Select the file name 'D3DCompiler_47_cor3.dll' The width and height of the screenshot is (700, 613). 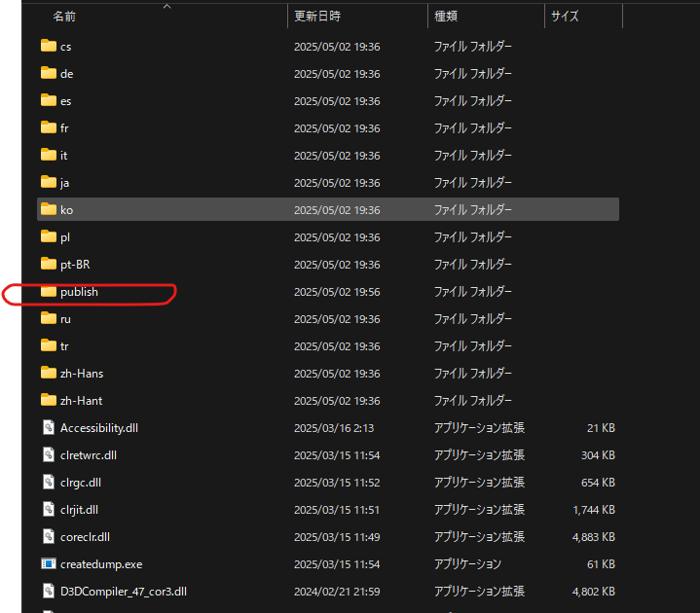(124, 592)
